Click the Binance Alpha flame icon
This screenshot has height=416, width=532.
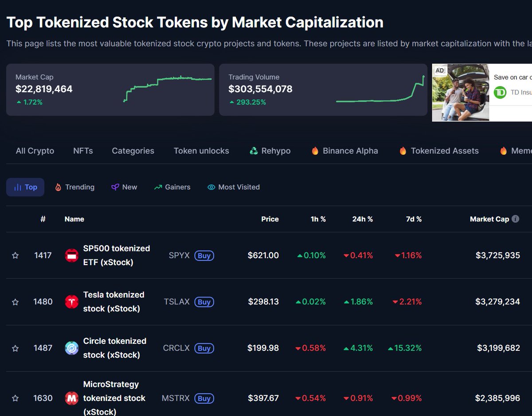point(315,151)
